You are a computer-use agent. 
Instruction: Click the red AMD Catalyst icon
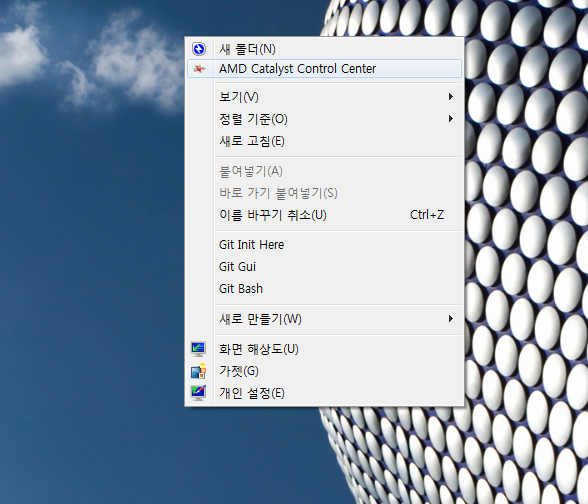pos(199,69)
